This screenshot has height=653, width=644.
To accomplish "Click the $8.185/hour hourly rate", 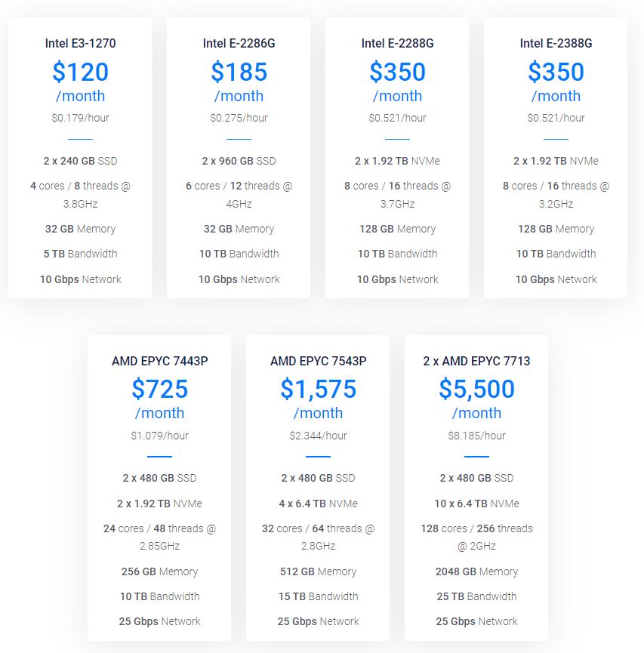I will (x=476, y=436).
